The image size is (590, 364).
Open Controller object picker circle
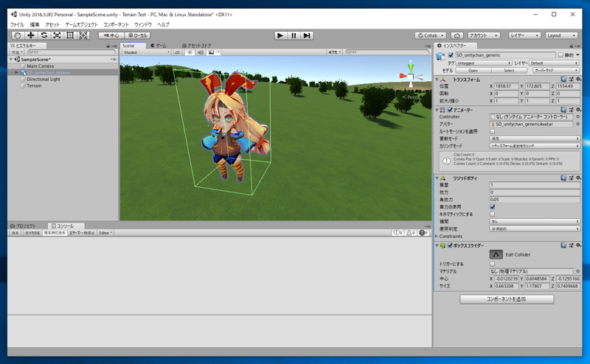[x=578, y=117]
